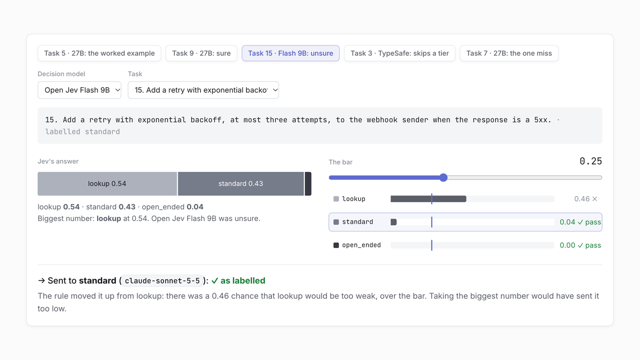This screenshot has height=360, width=640.
Task: Click the unfilled part of the bar slider
Action: (524, 178)
